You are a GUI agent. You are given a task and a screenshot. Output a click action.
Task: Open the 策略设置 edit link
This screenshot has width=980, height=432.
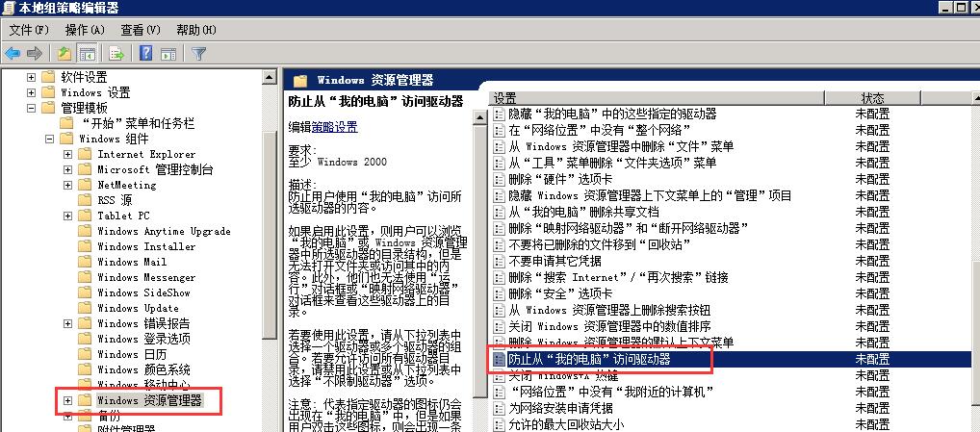[334, 127]
